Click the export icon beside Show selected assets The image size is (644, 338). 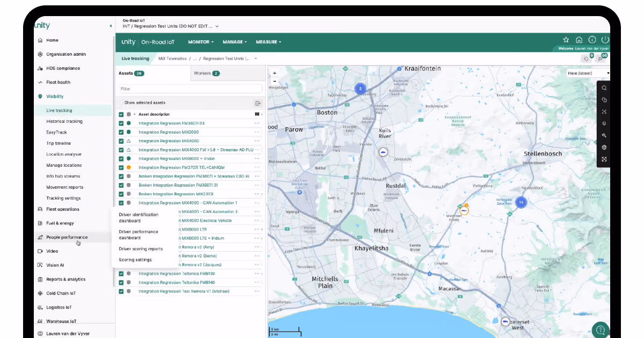point(258,103)
